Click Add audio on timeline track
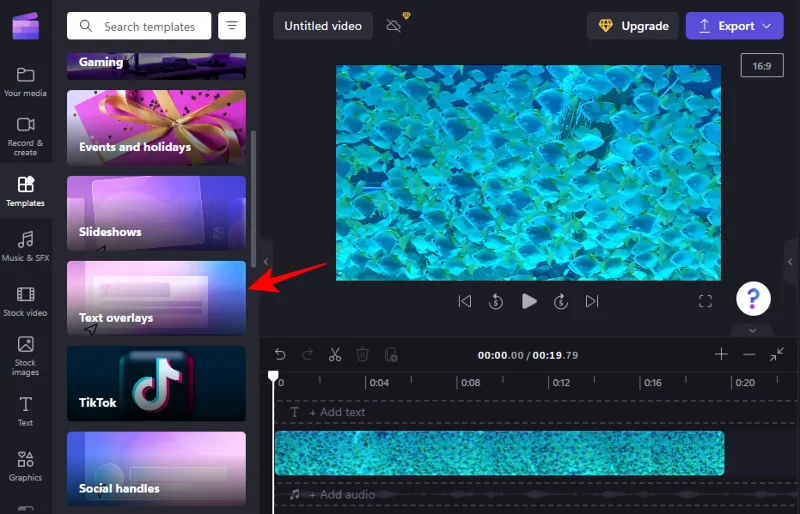This screenshot has width=800, height=514. point(342,494)
